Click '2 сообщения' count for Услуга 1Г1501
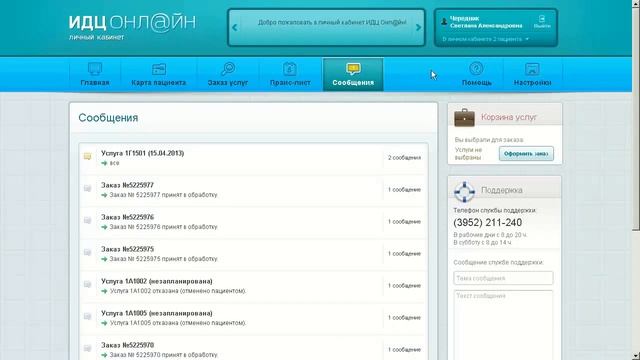The height and width of the screenshot is (360, 640). (404, 158)
